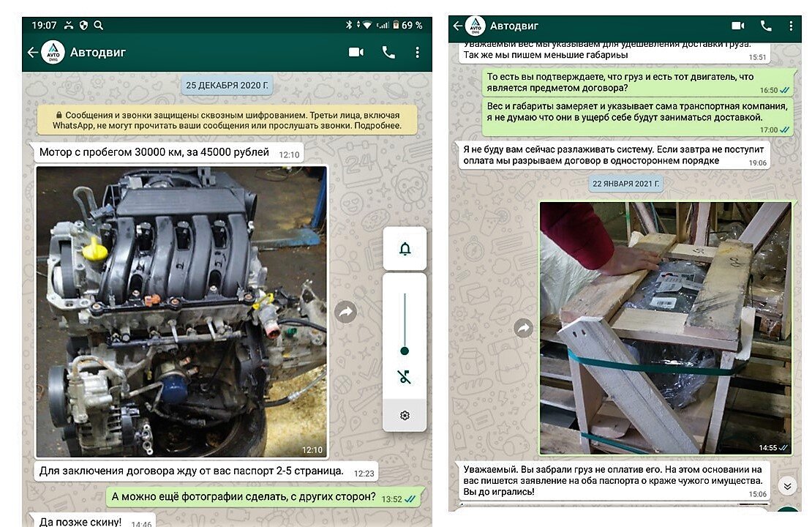The height and width of the screenshot is (527, 812).
Task: Tap the Wi-Fi status icon
Action: click(367, 25)
